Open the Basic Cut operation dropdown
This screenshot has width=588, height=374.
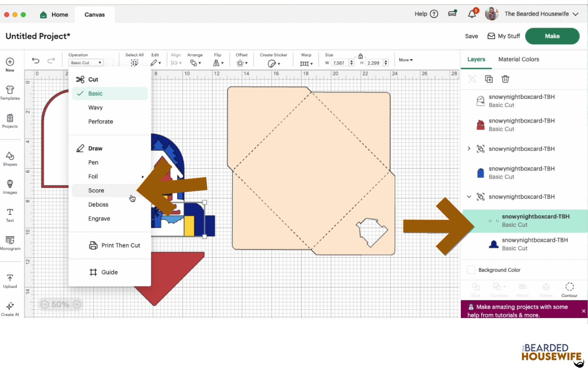pos(86,63)
